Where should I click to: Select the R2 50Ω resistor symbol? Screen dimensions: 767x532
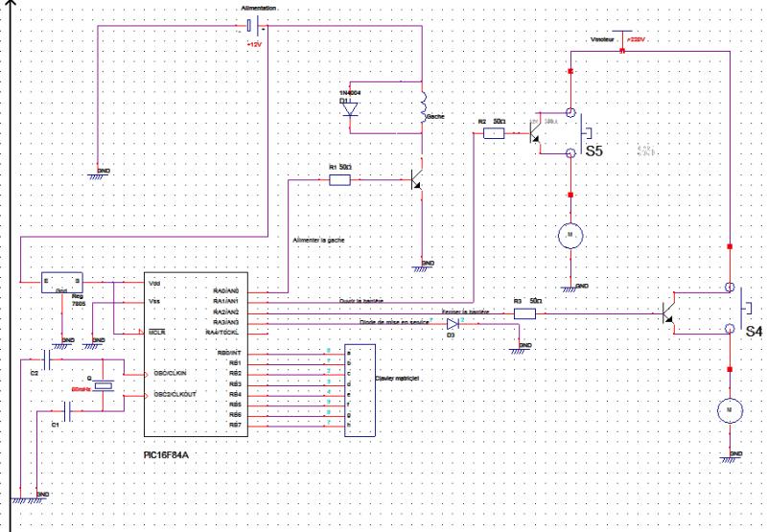tap(494, 133)
